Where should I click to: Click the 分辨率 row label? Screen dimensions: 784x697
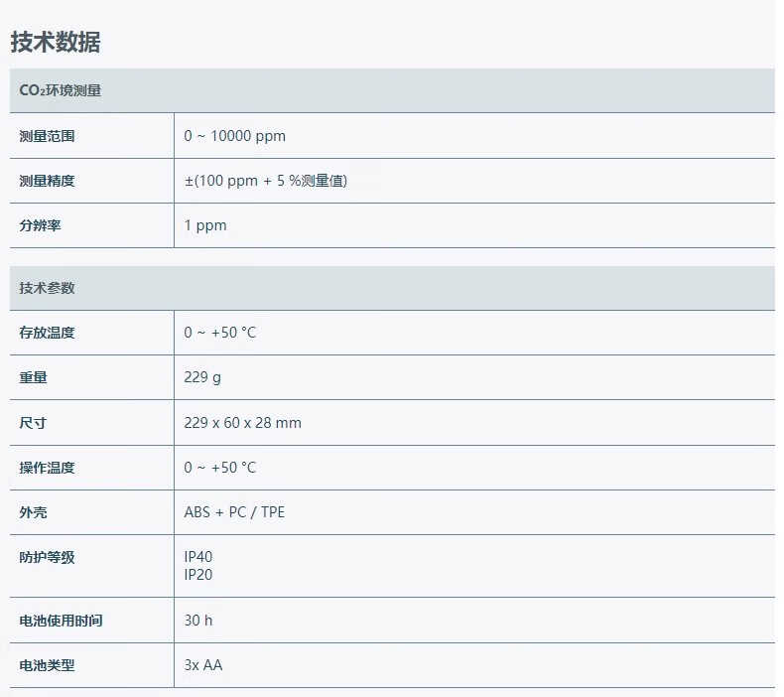[40, 225]
